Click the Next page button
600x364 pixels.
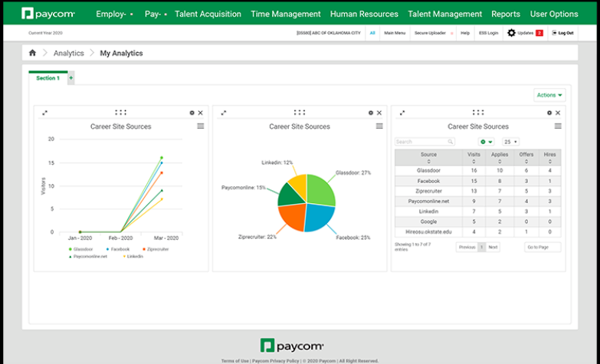coord(493,248)
